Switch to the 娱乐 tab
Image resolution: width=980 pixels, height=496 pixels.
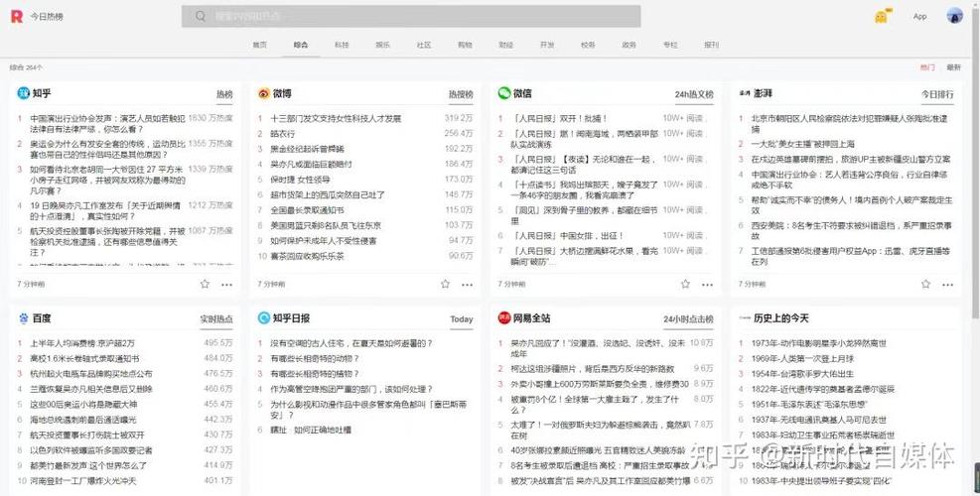pyautogui.click(x=382, y=45)
